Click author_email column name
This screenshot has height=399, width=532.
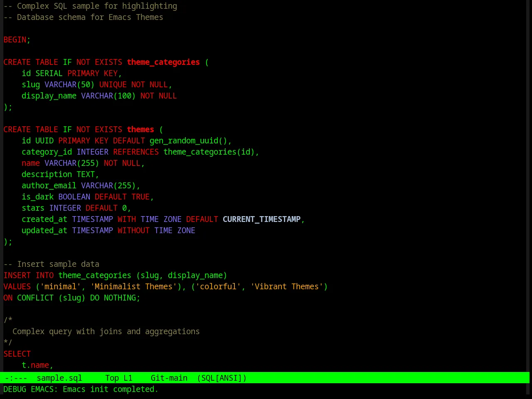coord(49,185)
